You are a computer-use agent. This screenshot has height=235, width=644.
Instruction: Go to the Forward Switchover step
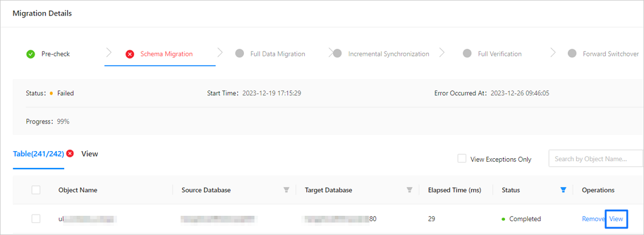(610, 54)
